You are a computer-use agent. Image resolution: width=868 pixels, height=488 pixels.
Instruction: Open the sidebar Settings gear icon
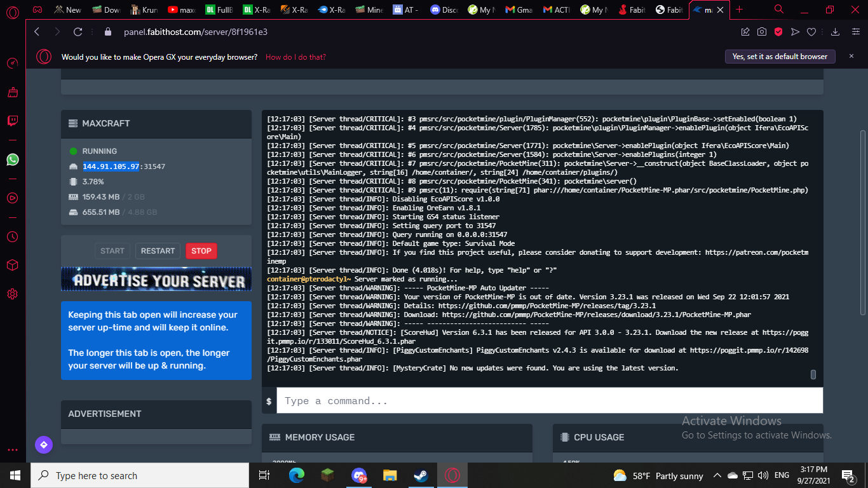click(x=12, y=294)
